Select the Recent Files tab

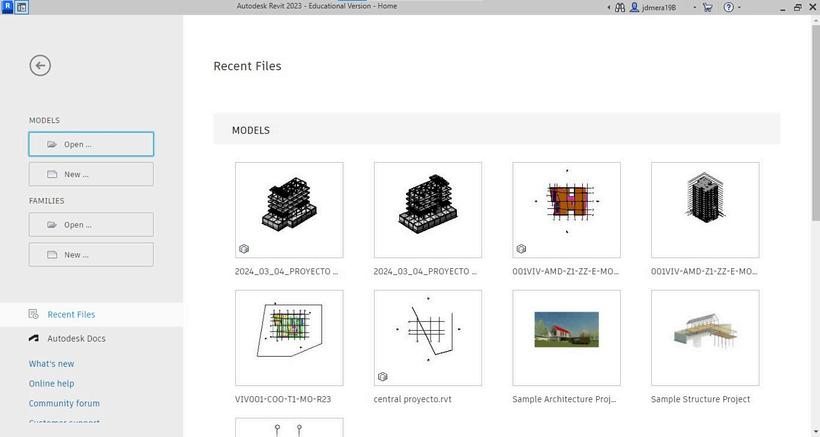tap(92, 314)
